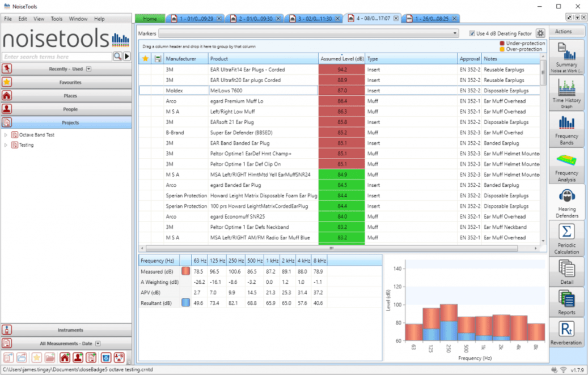This screenshot has width=588, height=375.
Task: Open the Reverberation tool
Action: pos(566,333)
